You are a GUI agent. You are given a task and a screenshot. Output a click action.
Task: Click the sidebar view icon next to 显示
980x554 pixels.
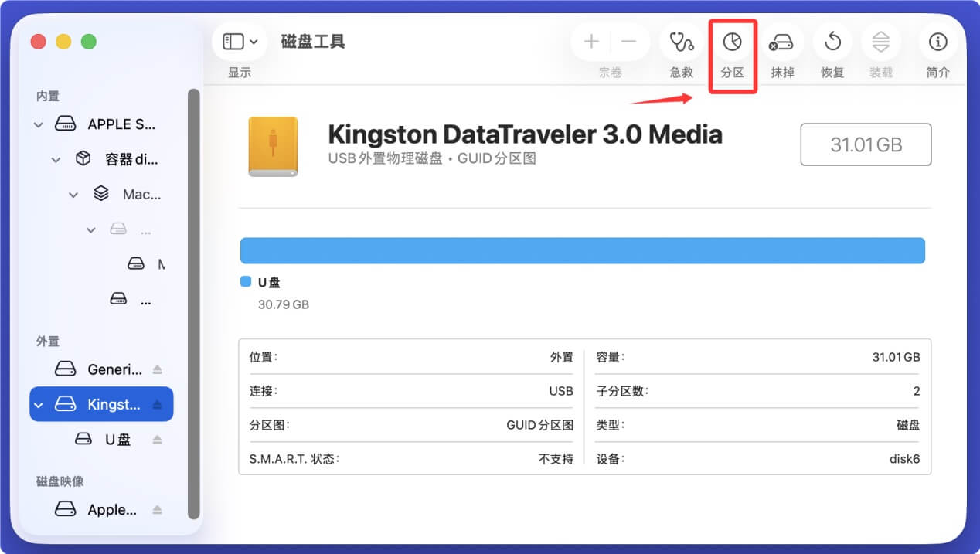click(232, 41)
